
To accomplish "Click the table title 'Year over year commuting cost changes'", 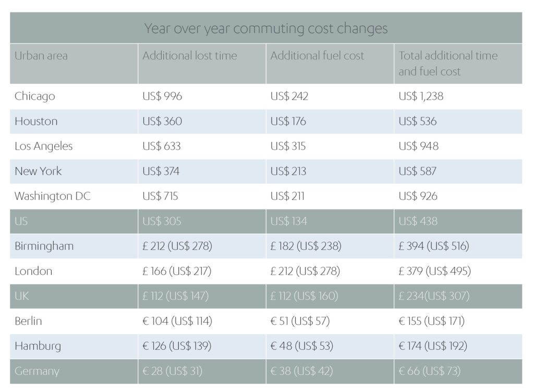I will (266, 28).
